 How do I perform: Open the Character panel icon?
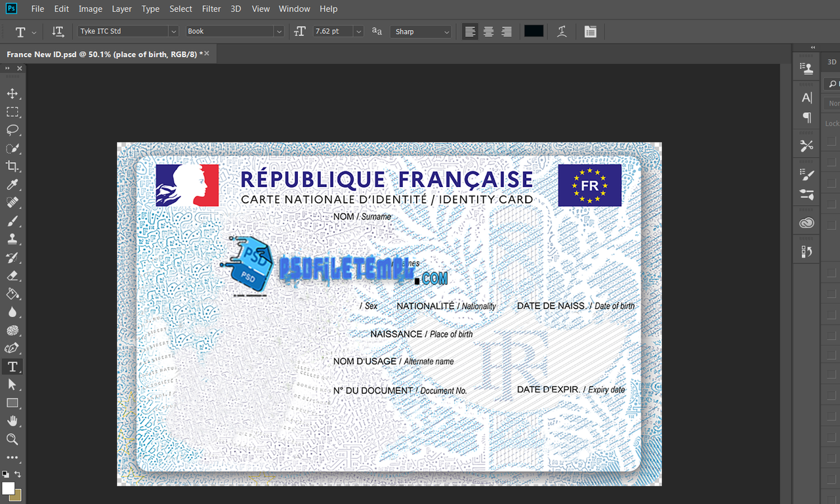(807, 98)
